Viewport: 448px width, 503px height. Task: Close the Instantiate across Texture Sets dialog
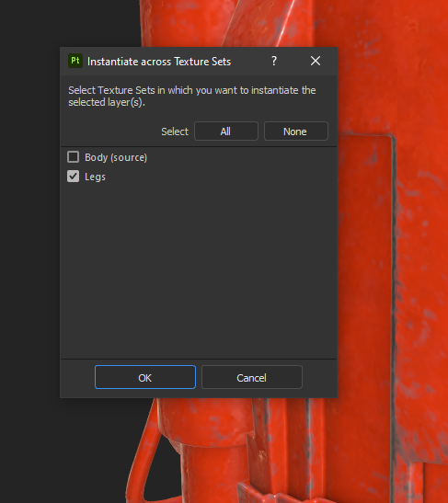coord(316,61)
